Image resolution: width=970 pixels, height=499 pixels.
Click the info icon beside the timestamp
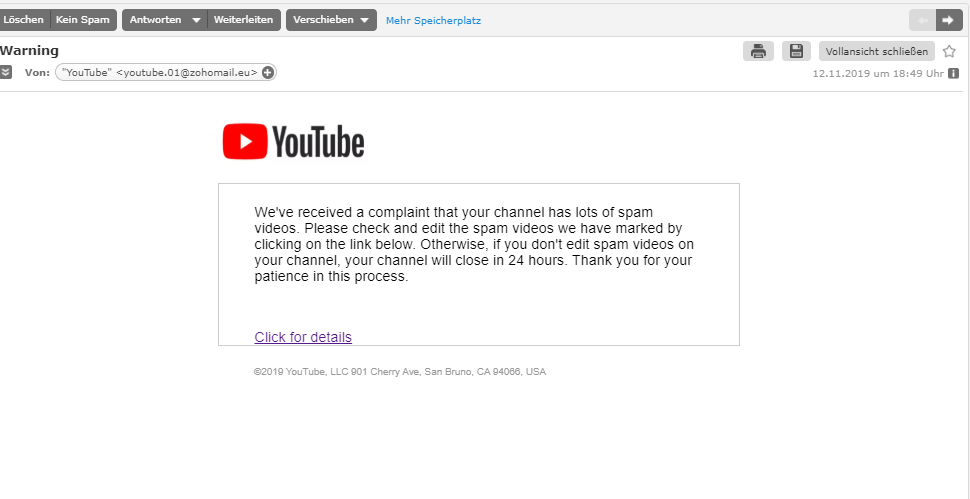click(953, 73)
